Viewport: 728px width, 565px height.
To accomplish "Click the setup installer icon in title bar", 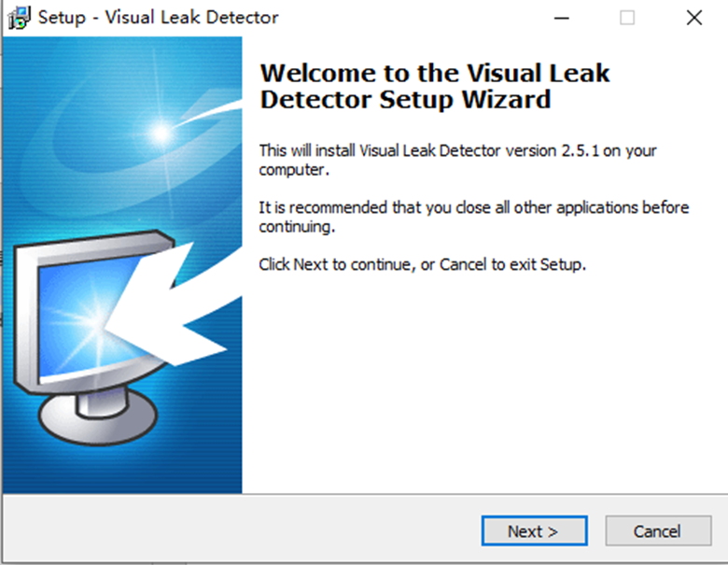I will tap(19, 17).
